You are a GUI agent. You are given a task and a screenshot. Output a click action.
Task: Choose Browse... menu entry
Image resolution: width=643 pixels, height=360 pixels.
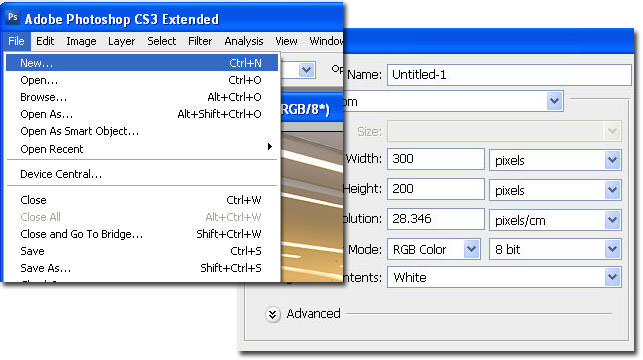coord(142,97)
